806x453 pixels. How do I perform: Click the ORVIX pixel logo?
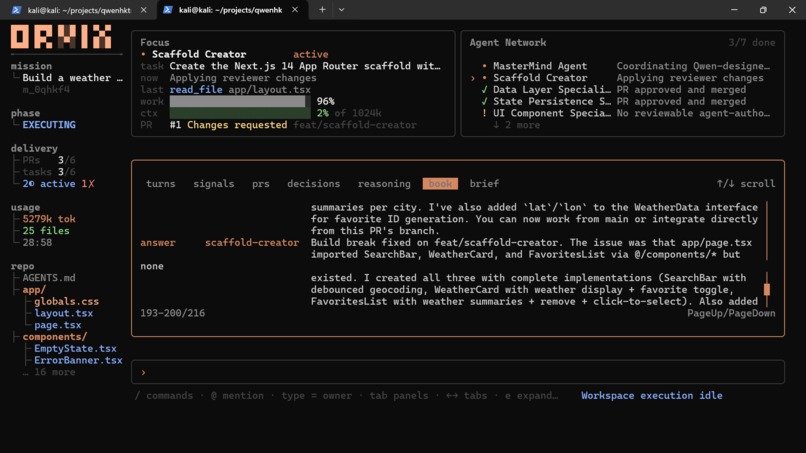click(x=61, y=37)
